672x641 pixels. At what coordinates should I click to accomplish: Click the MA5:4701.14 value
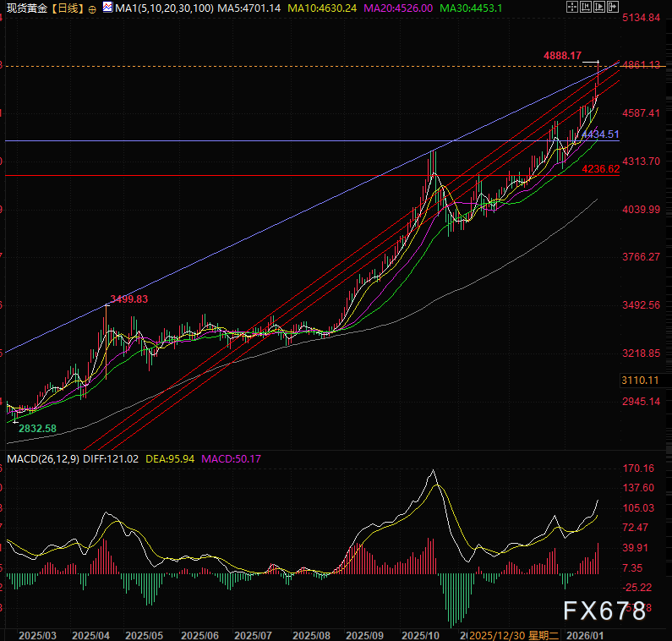[x=249, y=8]
